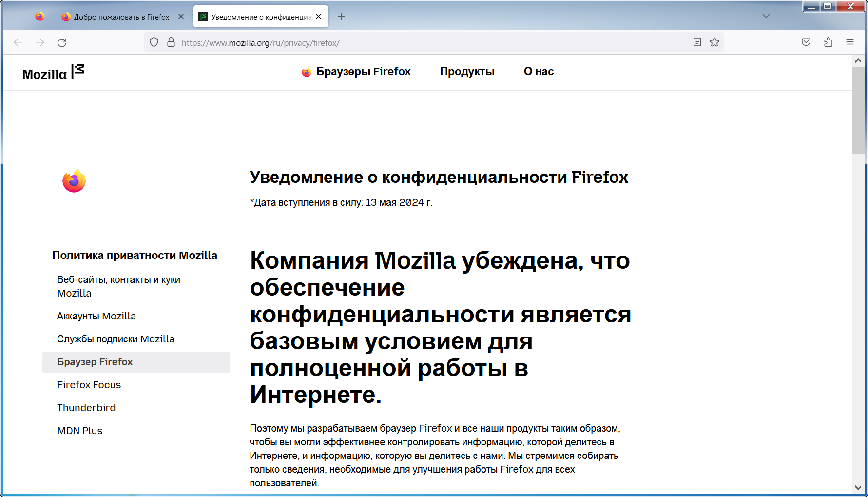The image size is (868, 497).
Task: Close the Уведомление о конфиденциальности tab
Action: (319, 17)
